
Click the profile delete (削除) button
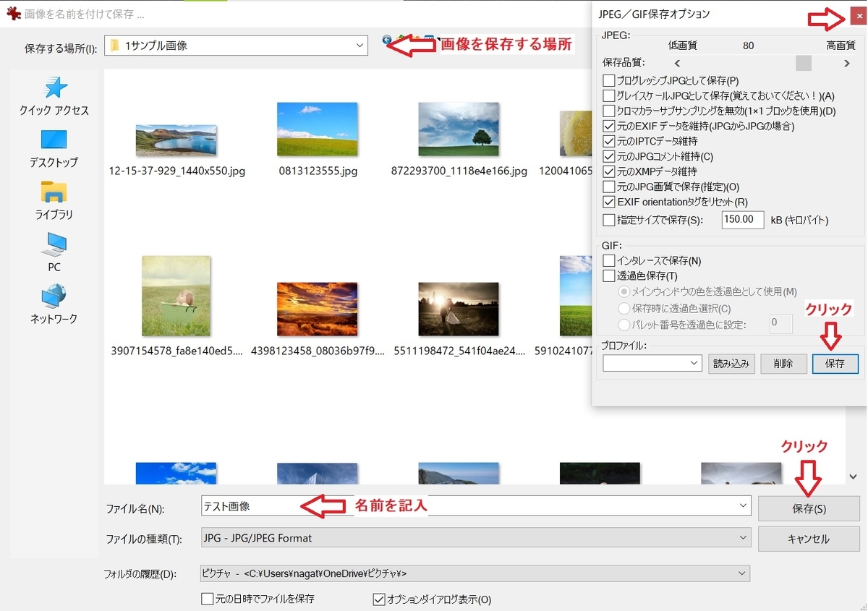[x=783, y=364]
